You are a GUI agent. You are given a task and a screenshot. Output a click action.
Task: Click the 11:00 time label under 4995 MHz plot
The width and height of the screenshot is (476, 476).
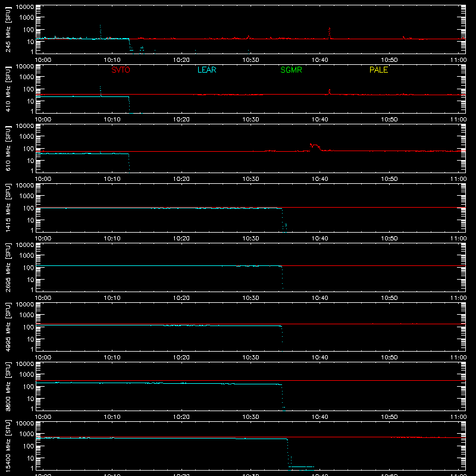tap(458, 358)
